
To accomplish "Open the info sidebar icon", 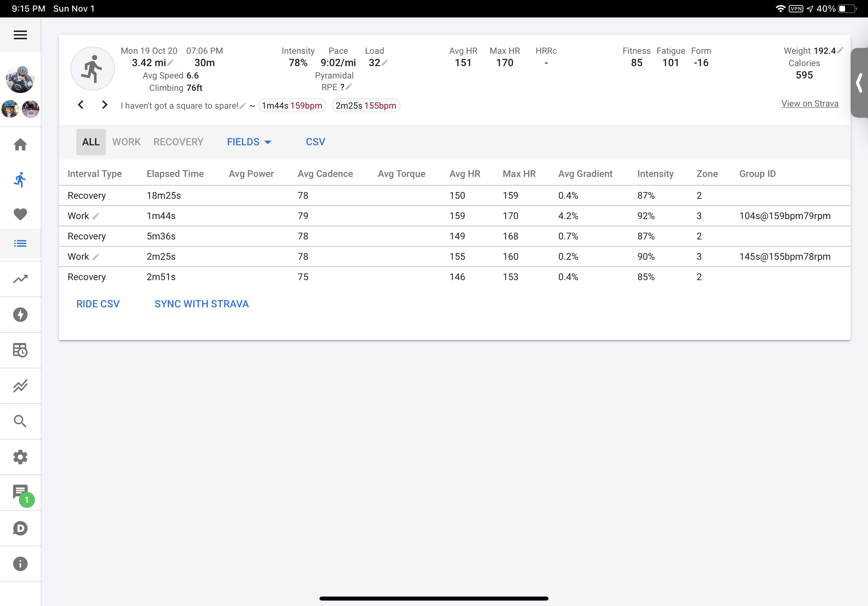I will click(20, 564).
